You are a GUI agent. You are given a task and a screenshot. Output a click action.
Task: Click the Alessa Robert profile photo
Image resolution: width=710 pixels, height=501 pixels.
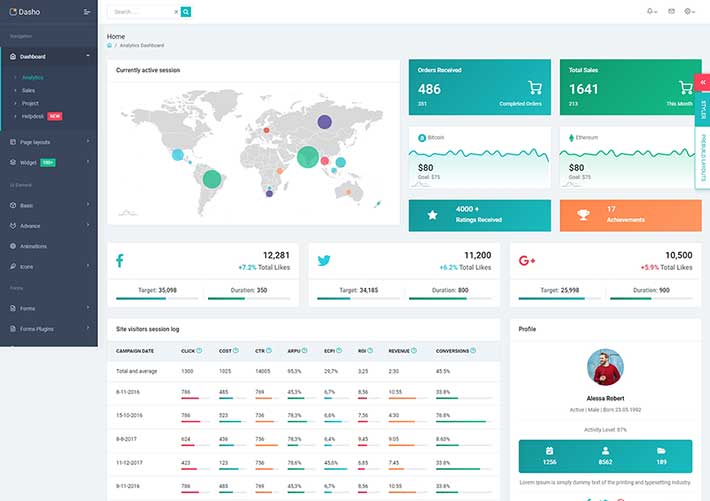point(605,366)
